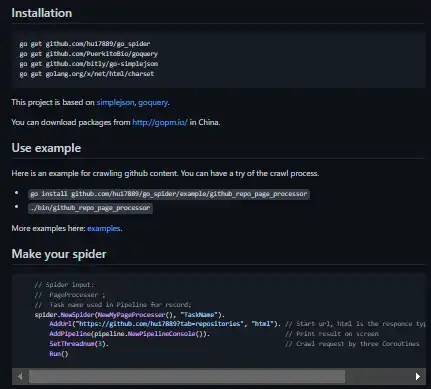Image resolution: width=431 pixels, height=389 pixels.
Task: Click the Run() code line
Action: (x=59, y=354)
